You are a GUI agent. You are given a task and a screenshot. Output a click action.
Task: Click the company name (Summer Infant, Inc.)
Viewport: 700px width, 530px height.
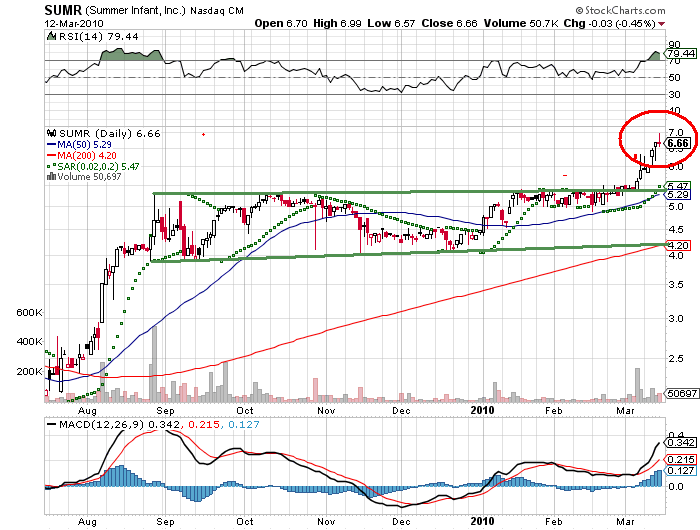click(135, 10)
